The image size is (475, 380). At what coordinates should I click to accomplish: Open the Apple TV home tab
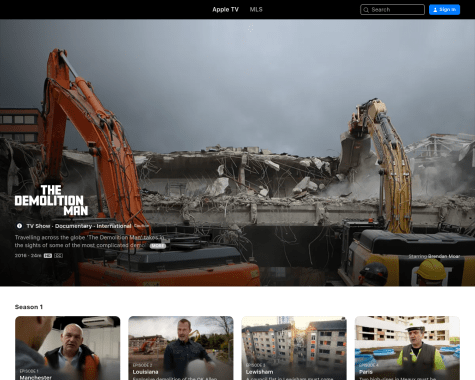tap(225, 9)
